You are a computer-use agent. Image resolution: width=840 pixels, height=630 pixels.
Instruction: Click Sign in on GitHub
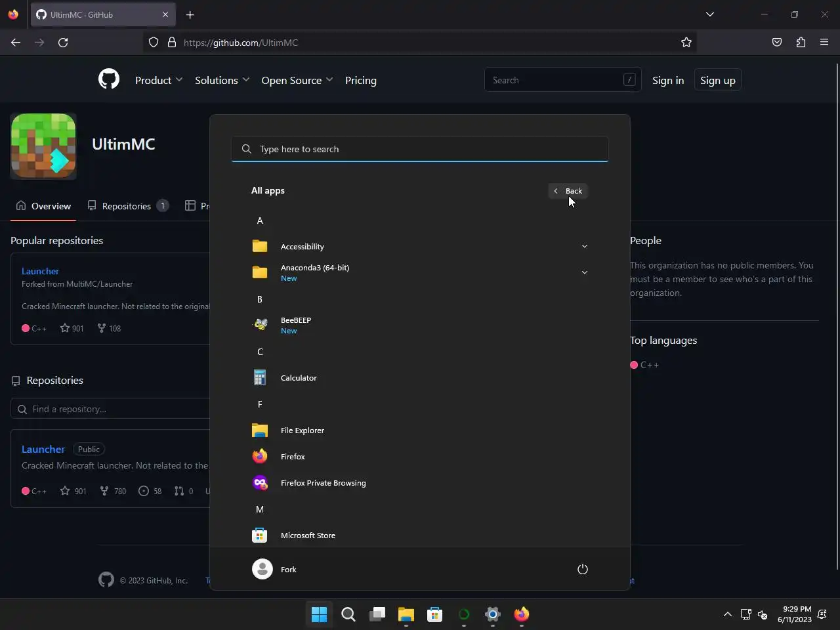[x=668, y=80]
